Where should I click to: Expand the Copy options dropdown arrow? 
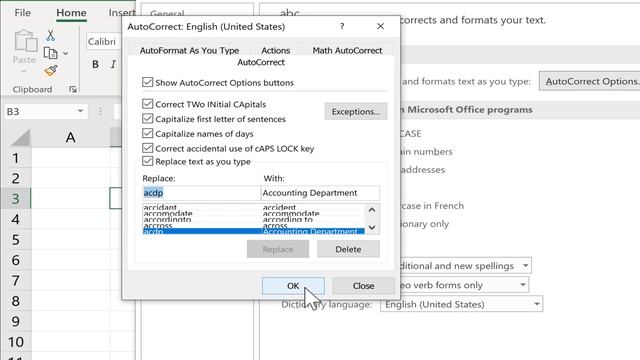(65, 53)
